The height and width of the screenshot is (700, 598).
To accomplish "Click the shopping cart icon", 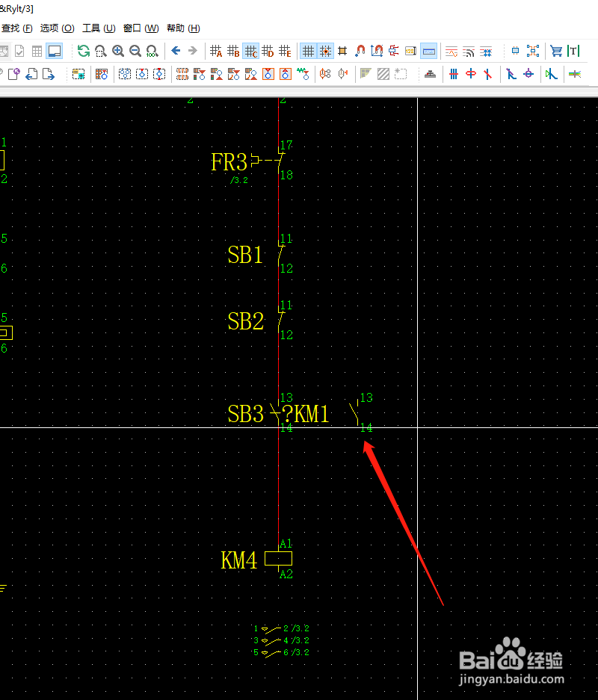I will (556, 51).
